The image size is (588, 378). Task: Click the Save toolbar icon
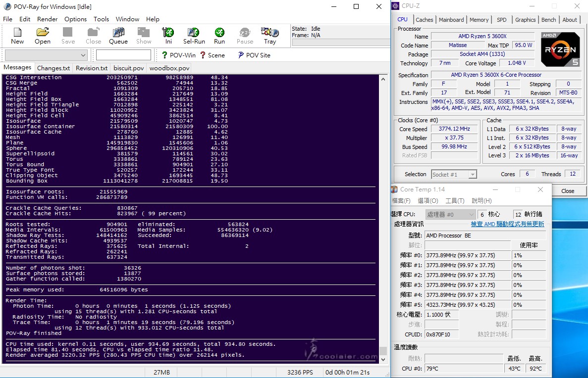pyautogui.click(x=68, y=36)
